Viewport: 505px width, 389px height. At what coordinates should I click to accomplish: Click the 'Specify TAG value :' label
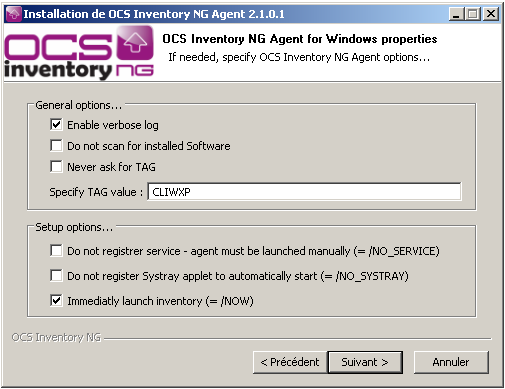click(x=96, y=192)
